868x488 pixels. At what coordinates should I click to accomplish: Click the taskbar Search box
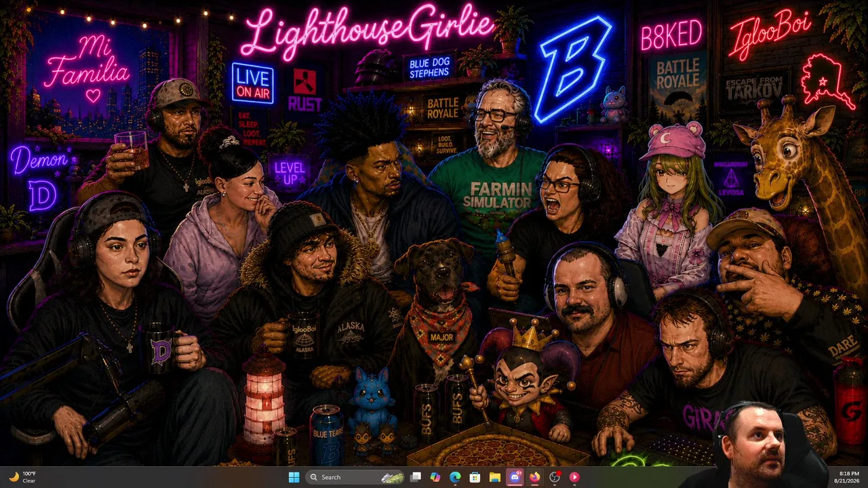coord(355,477)
